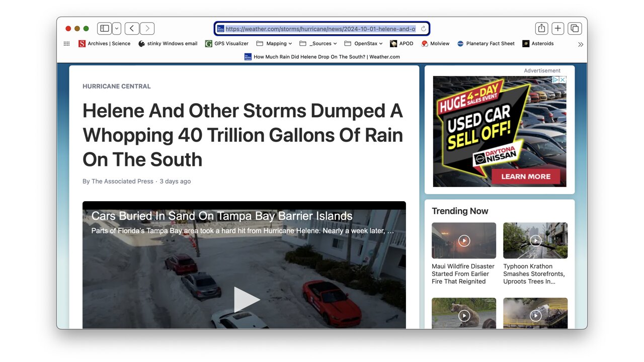Image resolution: width=644 pixels, height=362 pixels.
Task: Expand the Mapping bookmarks folder
Action: click(274, 44)
